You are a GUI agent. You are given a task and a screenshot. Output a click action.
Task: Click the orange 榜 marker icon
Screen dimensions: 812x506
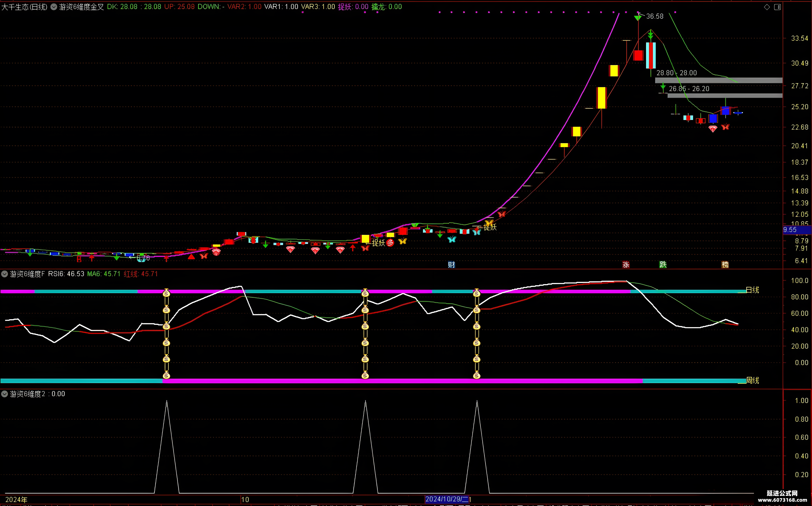(x=725, y=265)
